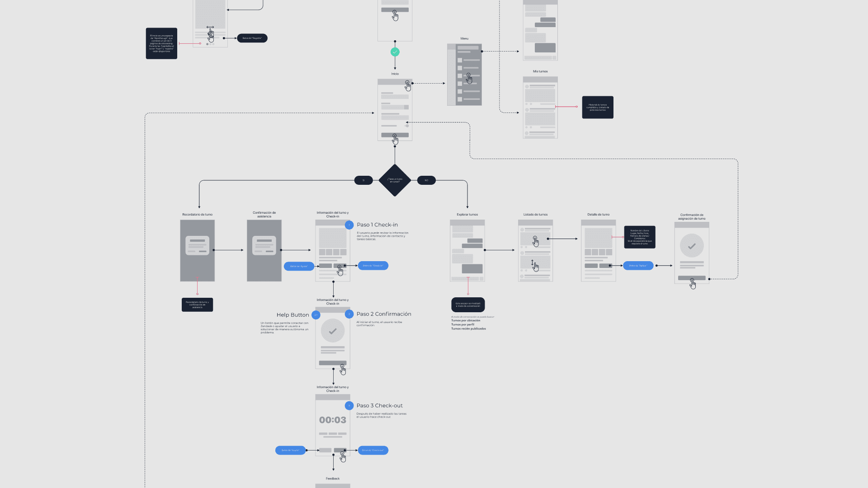This screenshot has height=488, width=868.
Task: Click the Listado de turnos label
Action: click(536, 215)
